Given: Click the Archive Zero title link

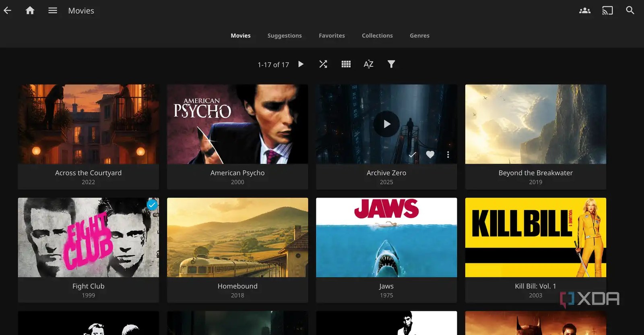Looking at the screenshot, I should 386,173.
